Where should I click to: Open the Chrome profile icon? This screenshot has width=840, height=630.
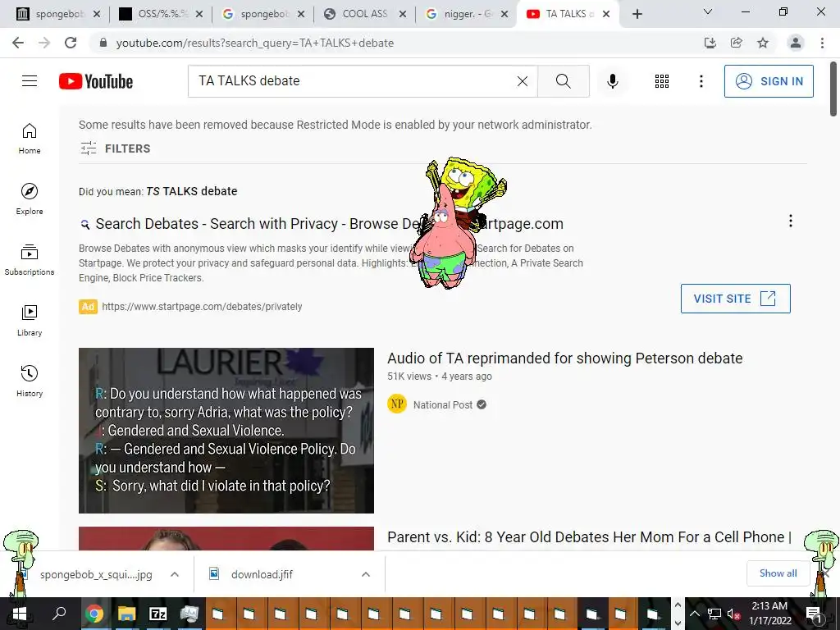point(796,43)
